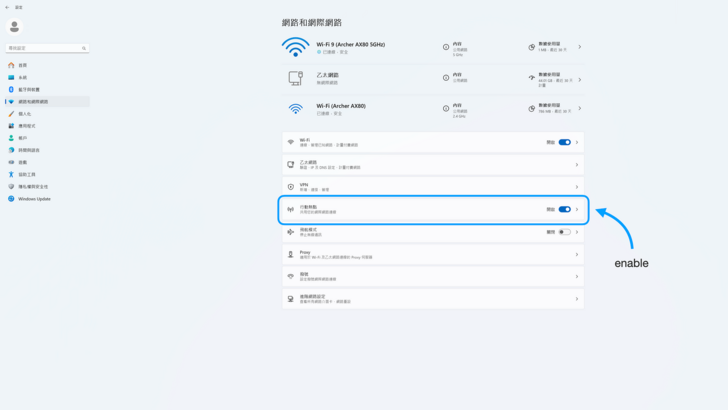Click the airplane mode icon
728x410 pixels.
tap(290, 232)
